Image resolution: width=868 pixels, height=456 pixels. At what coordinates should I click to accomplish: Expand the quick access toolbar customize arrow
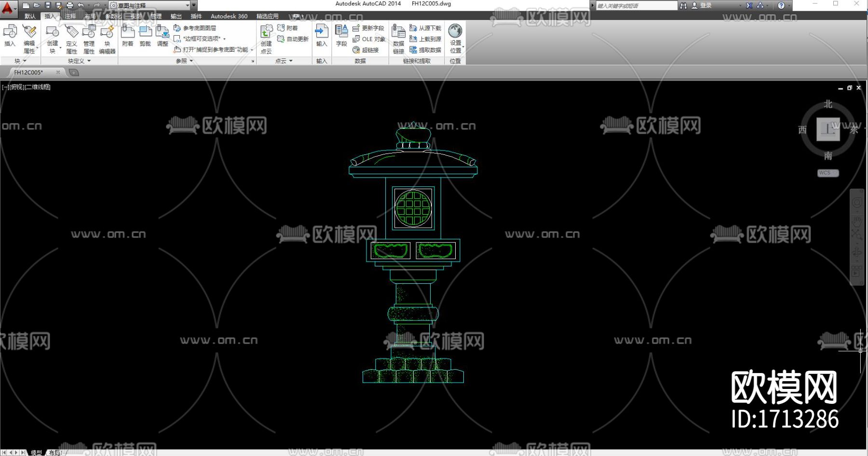[x=194, y=5]
